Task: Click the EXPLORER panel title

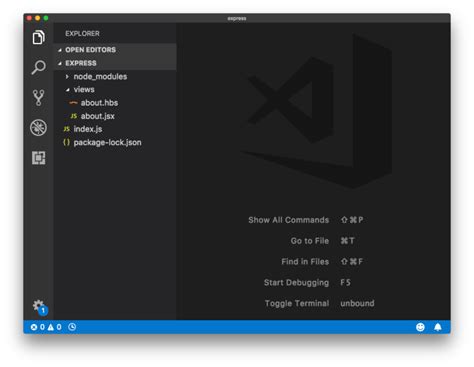Action: 82,34
